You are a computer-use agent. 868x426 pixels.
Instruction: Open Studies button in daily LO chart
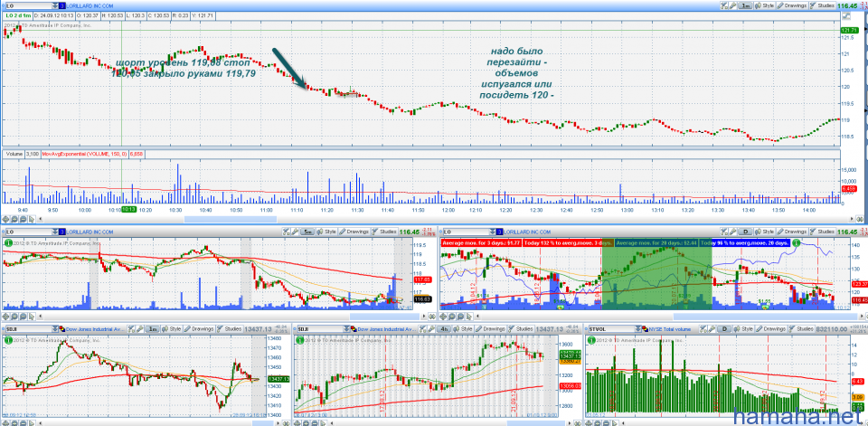tap(822, 232)
